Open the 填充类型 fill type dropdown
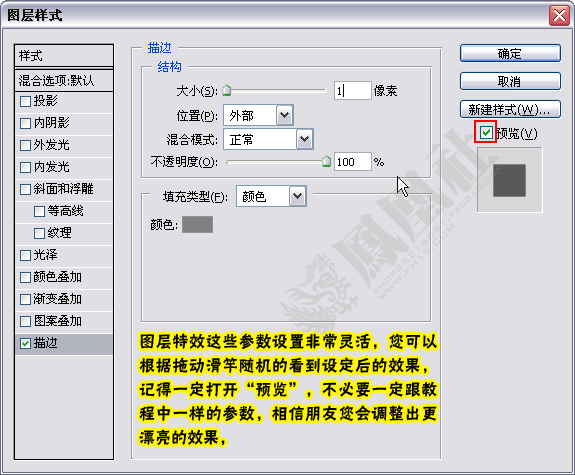This screenshot has height=475, width=575. (297, 196)
